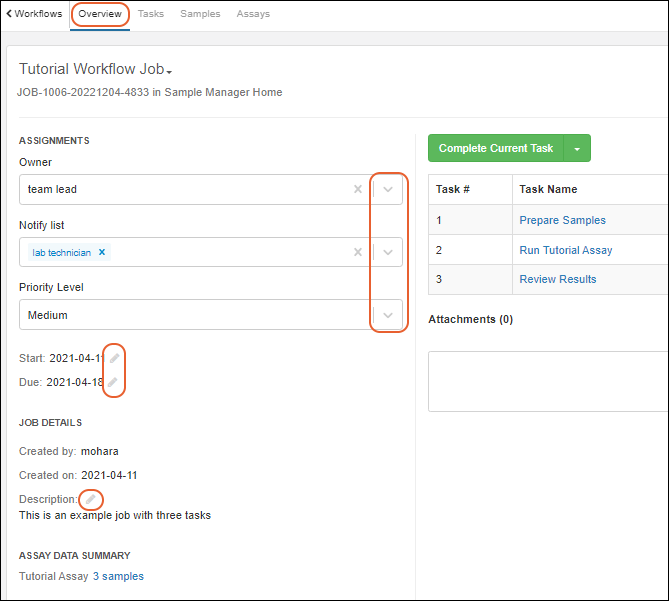Clear the Owner field with the X icon
Image resolution: width=669 pixels, height=601 pixels.
[358, 189]
